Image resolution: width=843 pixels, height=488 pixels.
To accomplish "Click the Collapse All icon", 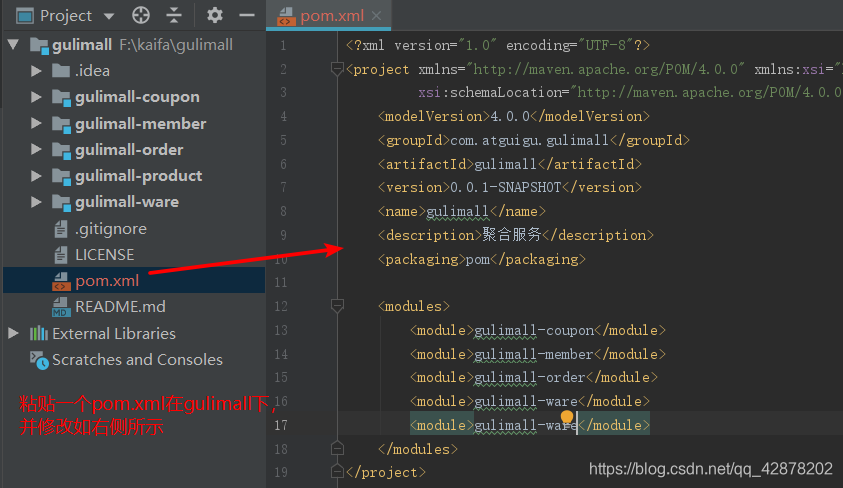I will [174, 16].
